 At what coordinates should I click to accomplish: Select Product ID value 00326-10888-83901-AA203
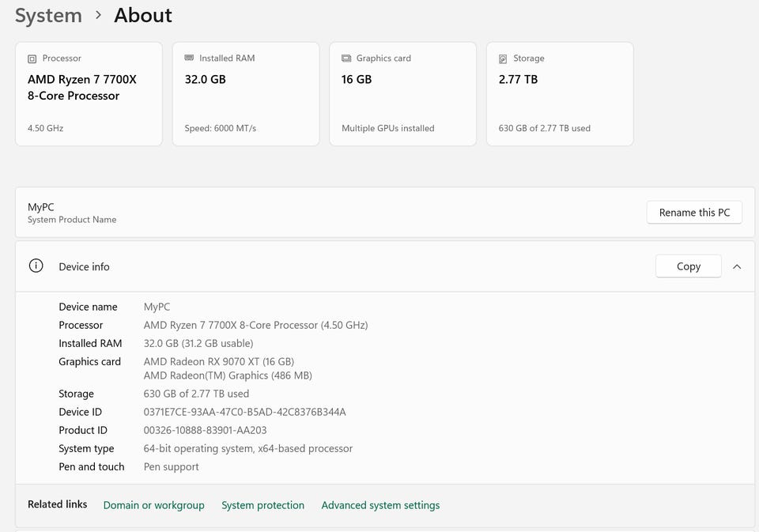coord(205,430)
